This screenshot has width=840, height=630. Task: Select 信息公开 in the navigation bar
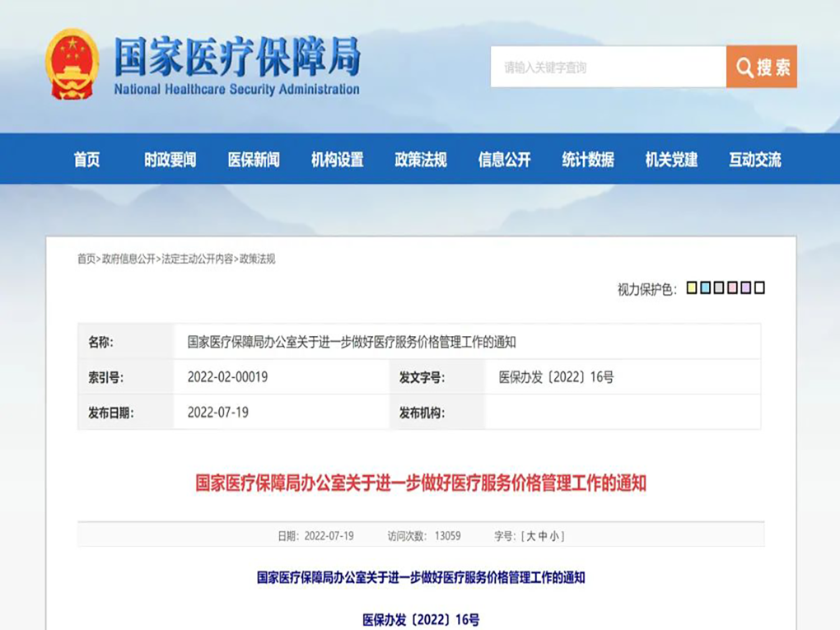(x=505, y=159)
